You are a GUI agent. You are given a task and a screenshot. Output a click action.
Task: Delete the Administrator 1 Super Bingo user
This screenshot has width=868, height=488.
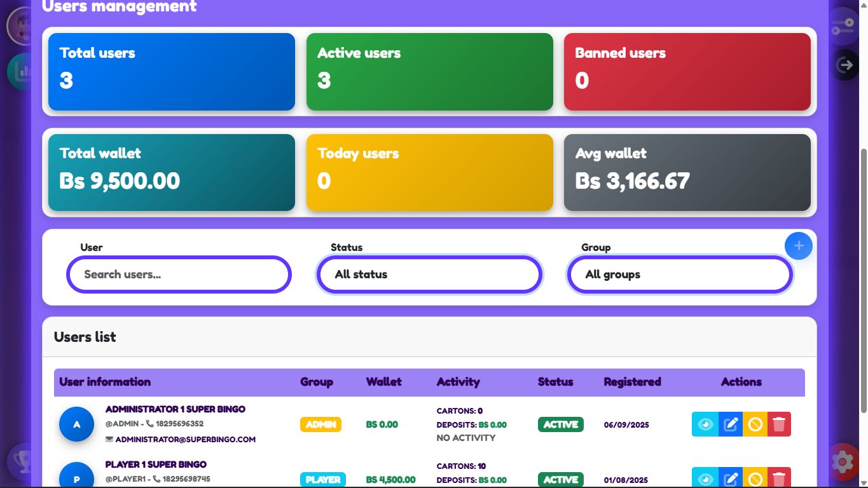(779, 424)
